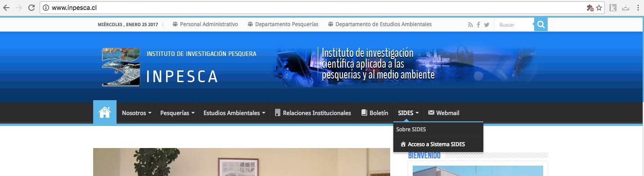Image resolution: width=644 pixels, height=176 pixels.
Task: Expand the Nosotros dropdown menu
Action: [x=137, y=113]
